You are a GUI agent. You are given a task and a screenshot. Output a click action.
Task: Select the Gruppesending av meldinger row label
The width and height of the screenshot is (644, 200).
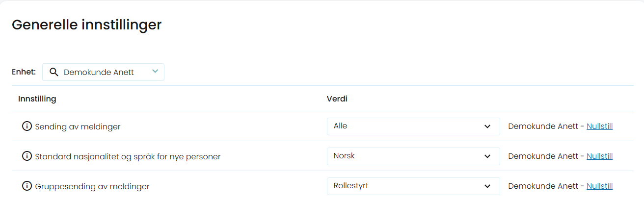tap(92, 186)
